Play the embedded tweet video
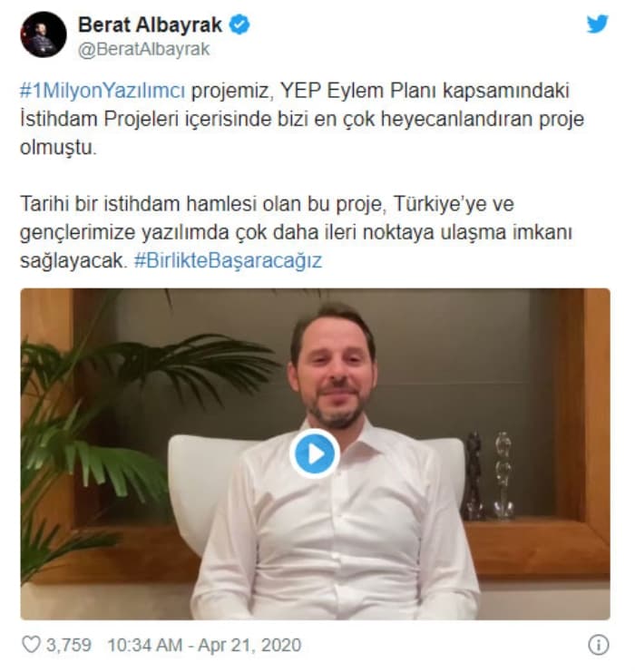 point(315,453)
